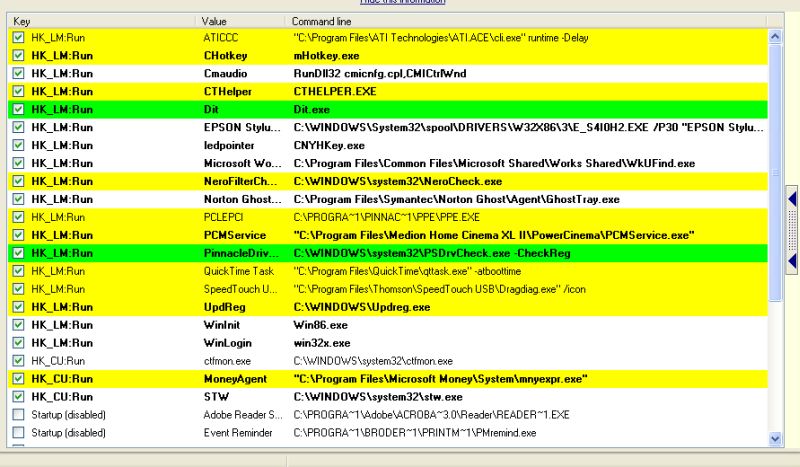Select the PCMService.exe command line
Screen dimensions: 800x467
pyautogui.click(x=494, y=235)
